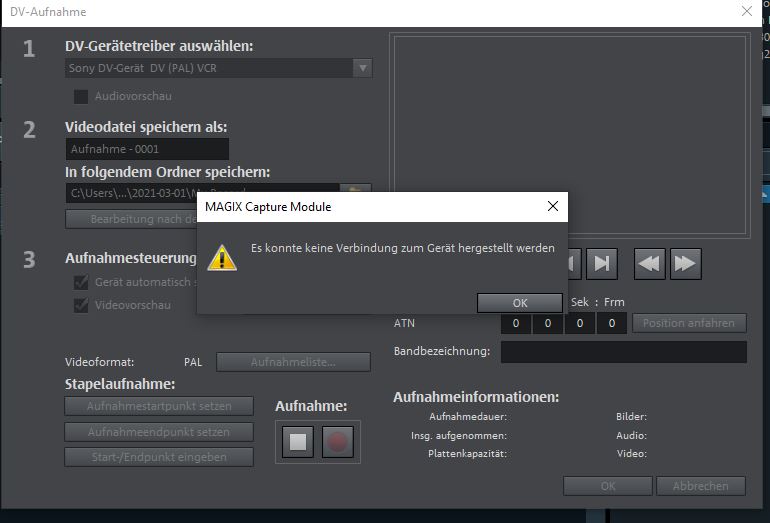Open the DV device driver dropdown

click(x=362, y=68)
